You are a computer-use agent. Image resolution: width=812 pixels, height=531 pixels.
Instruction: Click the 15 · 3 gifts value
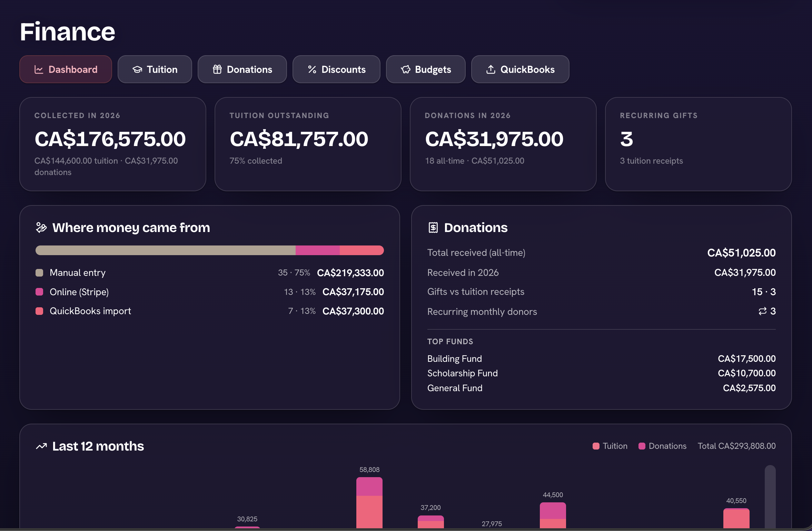(764, 292)
